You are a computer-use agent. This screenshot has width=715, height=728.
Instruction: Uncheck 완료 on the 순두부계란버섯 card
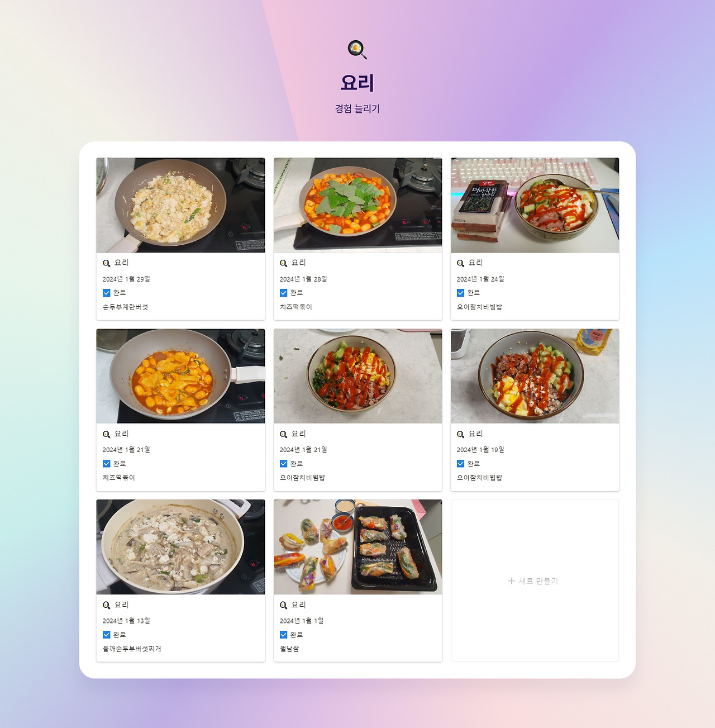point(107,293)
